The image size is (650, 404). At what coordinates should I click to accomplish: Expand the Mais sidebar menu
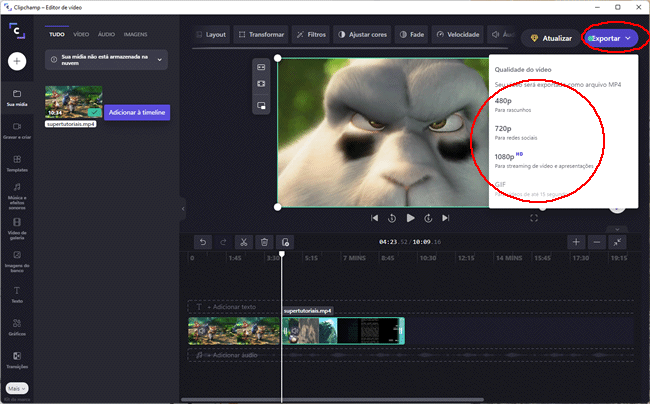pos(16,388)
